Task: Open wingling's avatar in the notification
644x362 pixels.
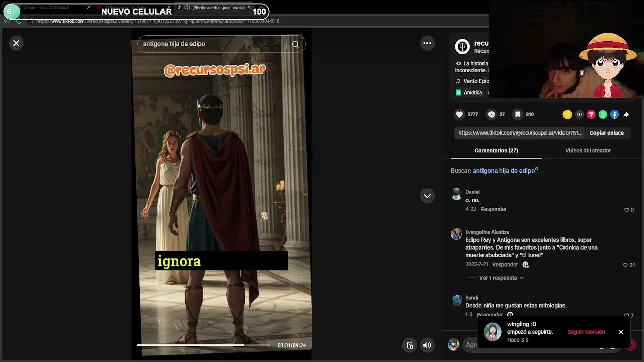Action: click(x=493, y=332)
